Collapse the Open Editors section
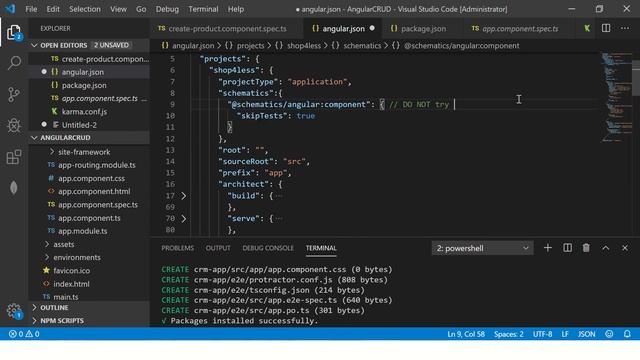The width and height of the screenshot is (640, 360). click(x=34, y=45)
